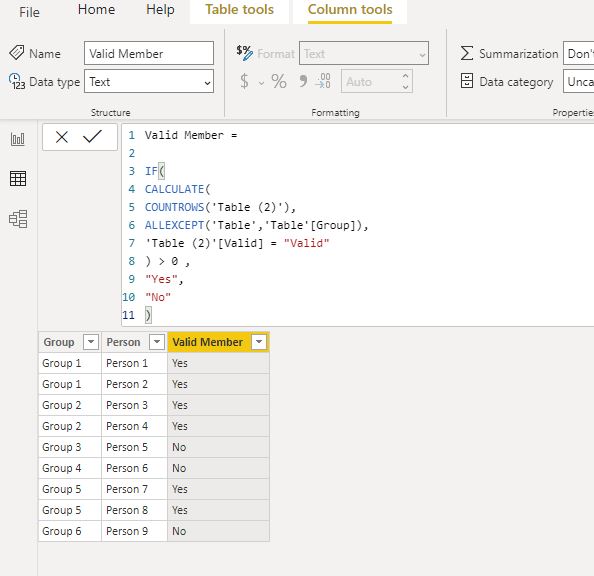Click formula line 7 with "Valid" string
Viewport: 594px width, 576px height.
(237, 243)
